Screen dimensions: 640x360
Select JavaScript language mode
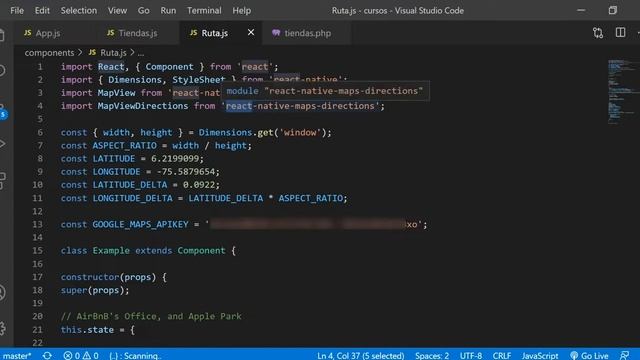540,356
